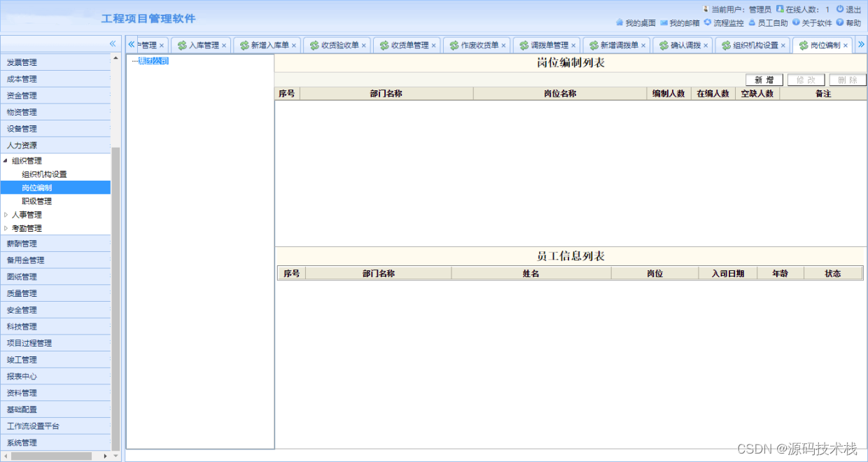Sort by 编制人数 column header

pyautogui.click(x=668, y=94)
